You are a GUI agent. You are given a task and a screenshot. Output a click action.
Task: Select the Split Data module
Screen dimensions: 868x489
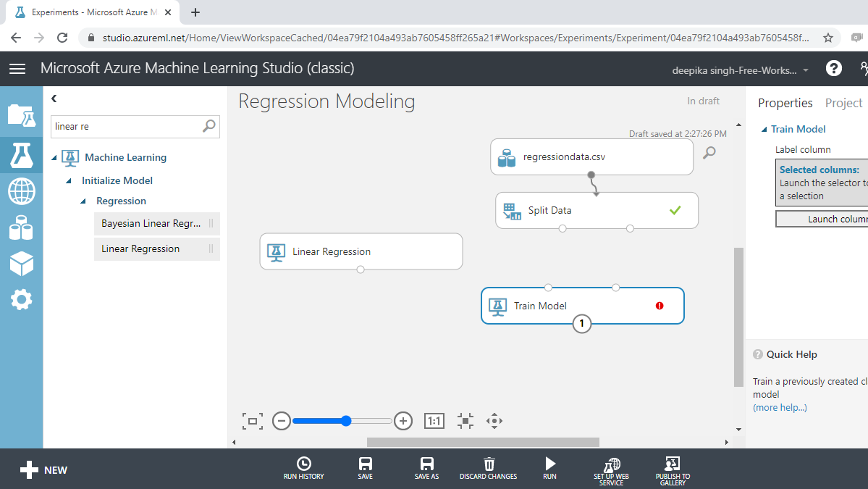[x=597, y=210]
